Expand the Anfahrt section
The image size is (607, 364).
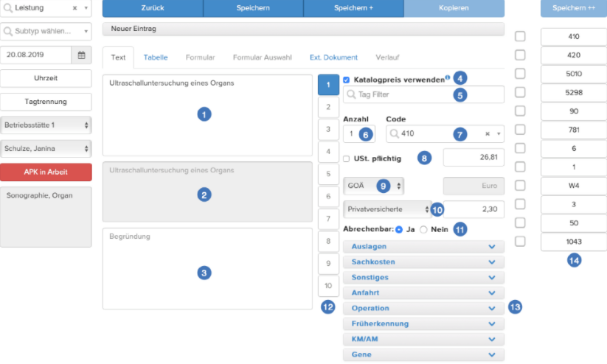tap(423, 293)
